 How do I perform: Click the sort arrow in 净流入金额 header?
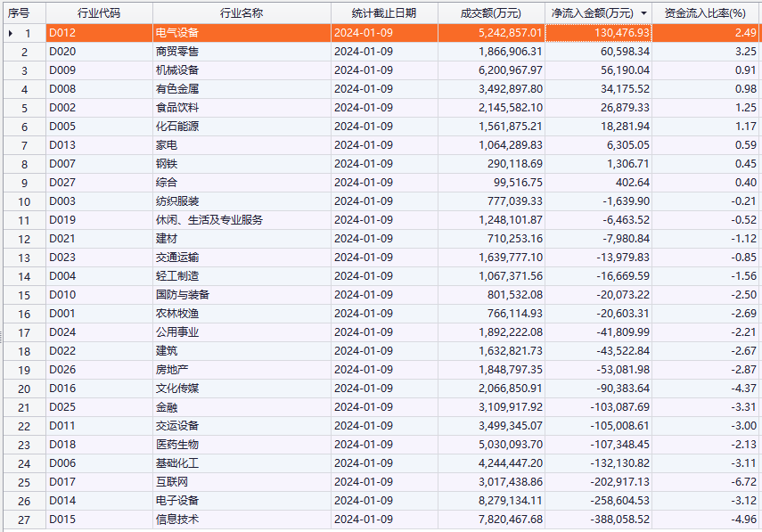pos(643,13)
